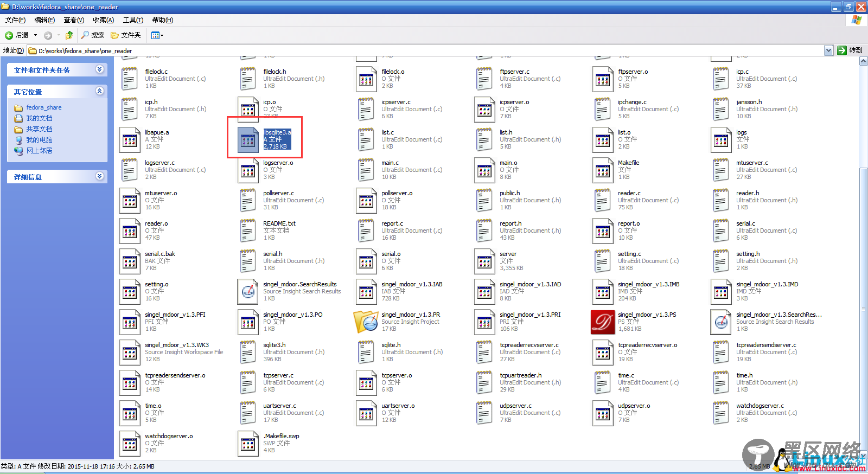The image size is (868, 474).
Task: Select the pollserver.c file name
Action: tap(278, 193)
